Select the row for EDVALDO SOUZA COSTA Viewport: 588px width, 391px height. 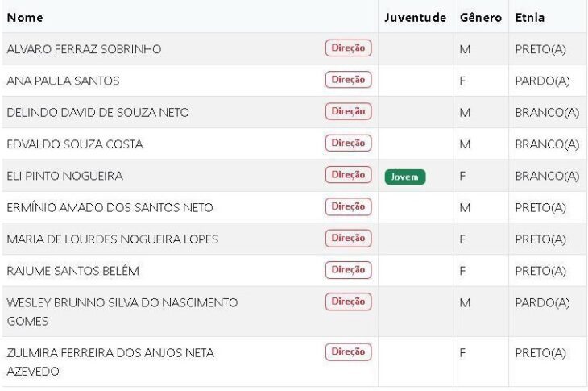click(75, 144)
